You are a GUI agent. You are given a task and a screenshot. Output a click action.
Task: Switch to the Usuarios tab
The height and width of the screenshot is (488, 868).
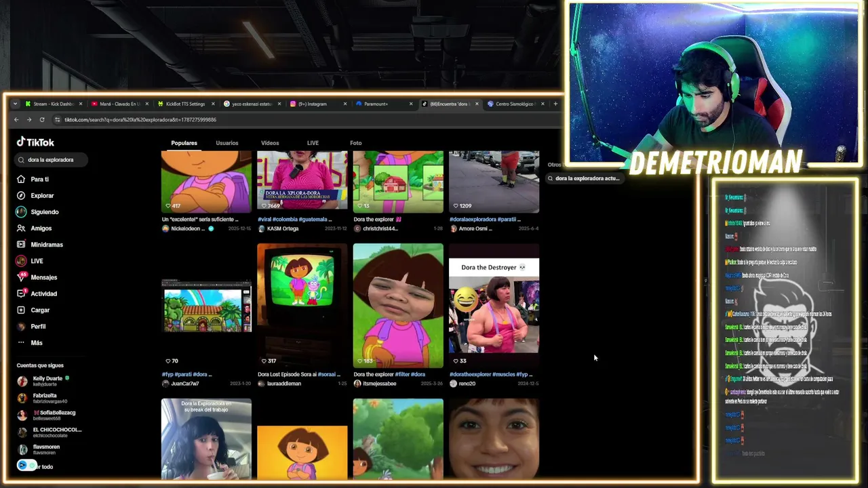click(x=227, y=143)
